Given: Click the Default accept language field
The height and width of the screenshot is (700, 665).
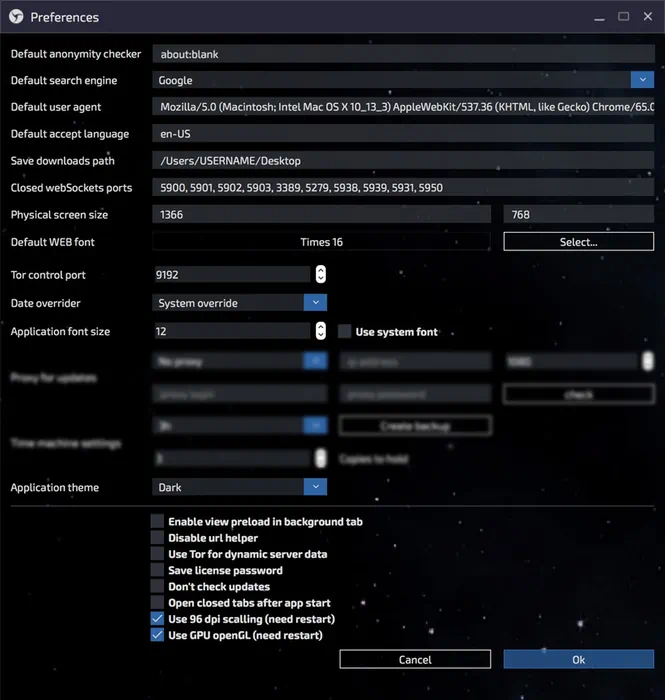Looking at the screenshot, I should click(403, 133).
